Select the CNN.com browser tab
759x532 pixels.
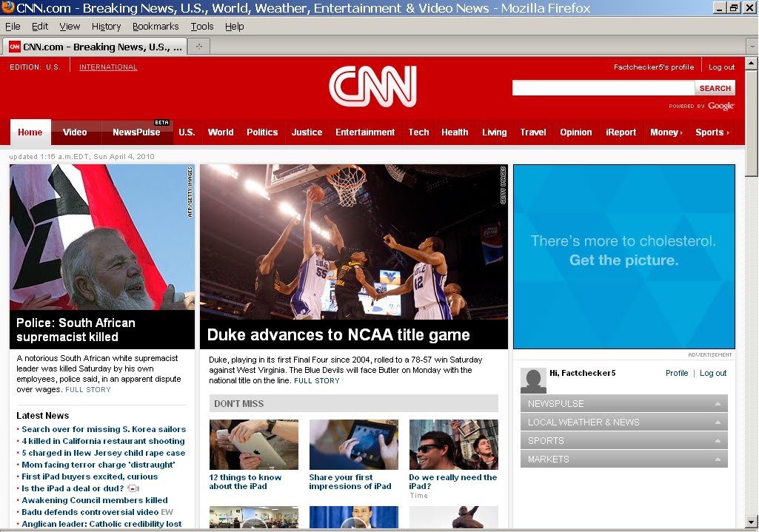coord(95,47)
